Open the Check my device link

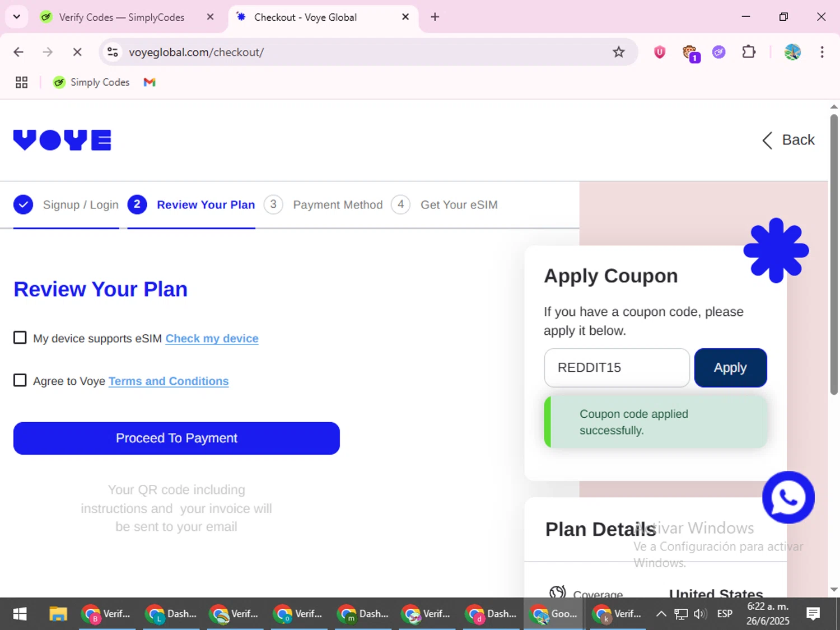pos(212,338)
